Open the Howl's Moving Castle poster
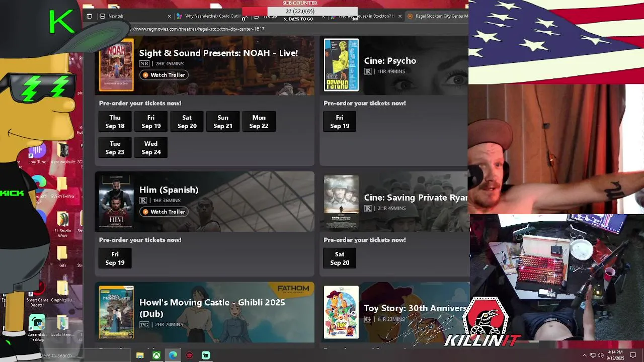Viewport: 644px width, 362px height. (116, 312)
